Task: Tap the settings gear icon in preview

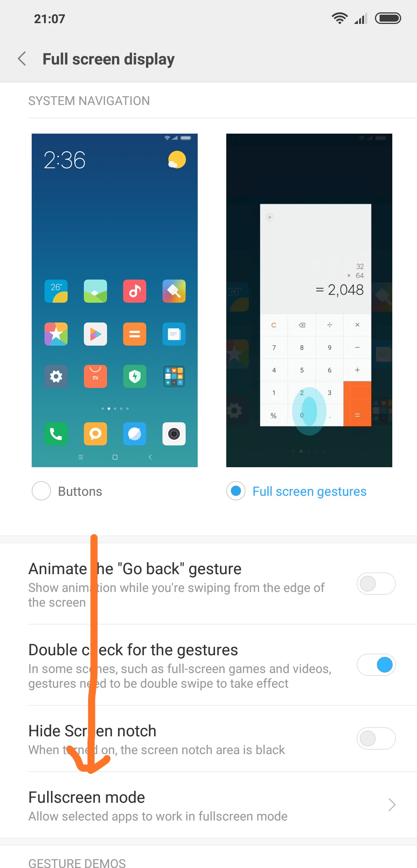Action: [56, 376]
